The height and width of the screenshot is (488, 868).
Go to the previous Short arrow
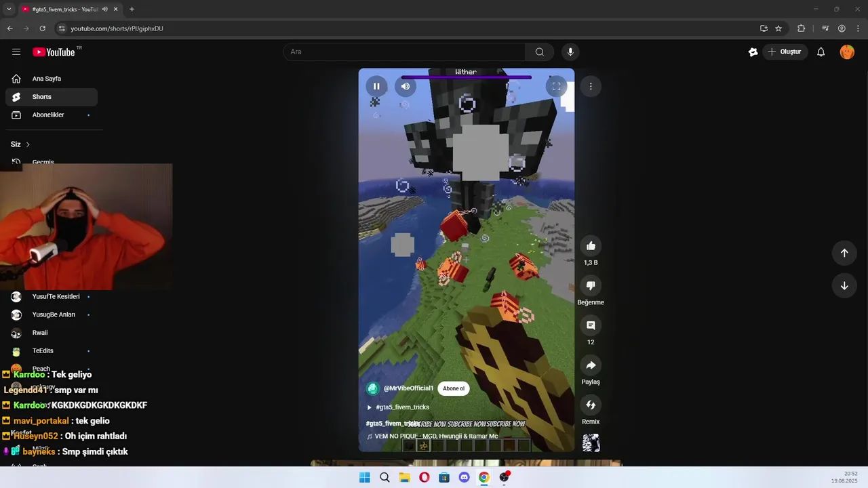(844, 253)
